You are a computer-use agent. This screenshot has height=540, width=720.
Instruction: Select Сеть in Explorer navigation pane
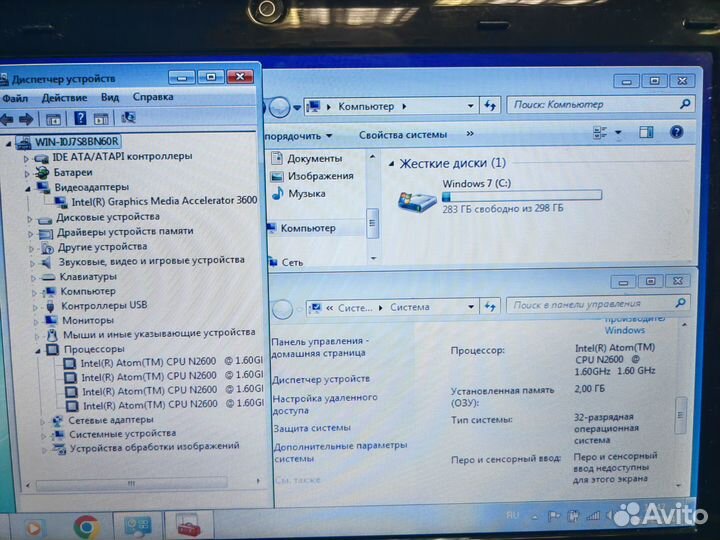point(292,262)
